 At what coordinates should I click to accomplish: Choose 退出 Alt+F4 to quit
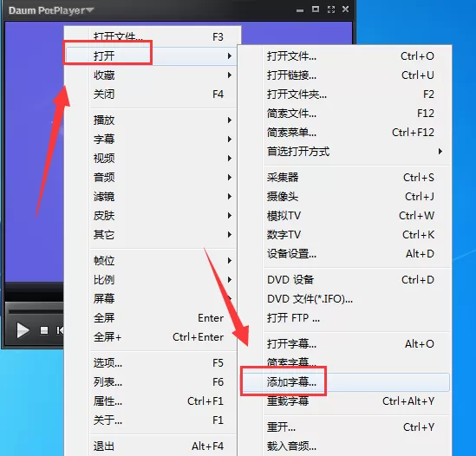coord(151,446)
